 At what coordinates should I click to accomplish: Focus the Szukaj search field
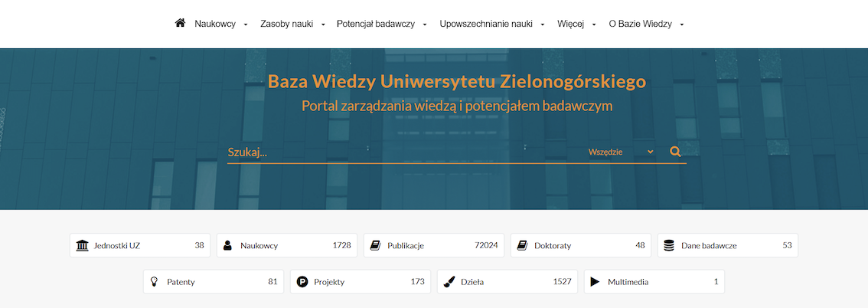click(404, 152)
